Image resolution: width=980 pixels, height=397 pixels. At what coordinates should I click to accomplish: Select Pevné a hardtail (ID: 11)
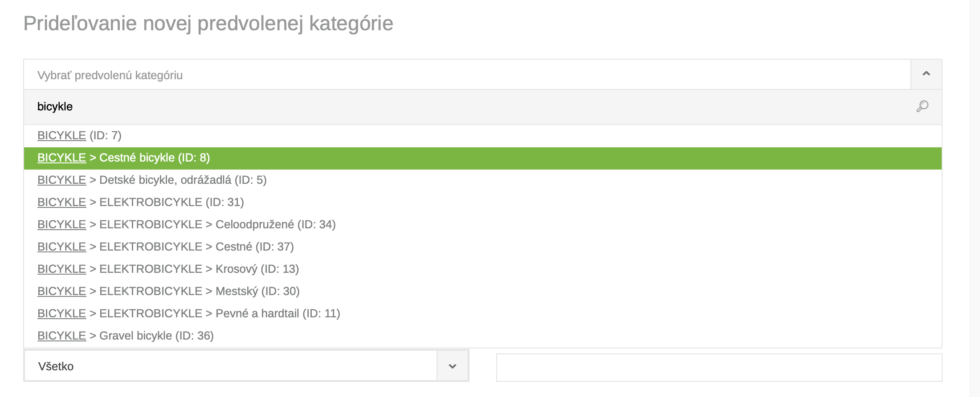point(483,314)
